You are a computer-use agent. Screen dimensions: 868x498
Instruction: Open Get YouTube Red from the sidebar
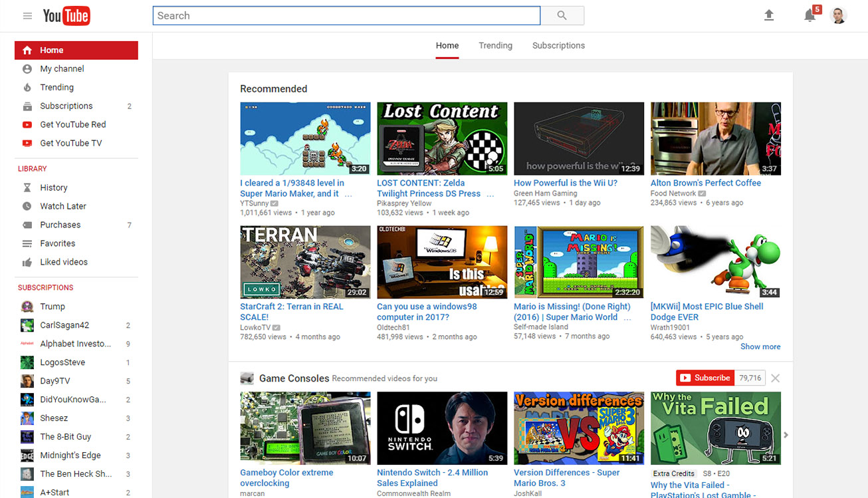click(74, 124)
